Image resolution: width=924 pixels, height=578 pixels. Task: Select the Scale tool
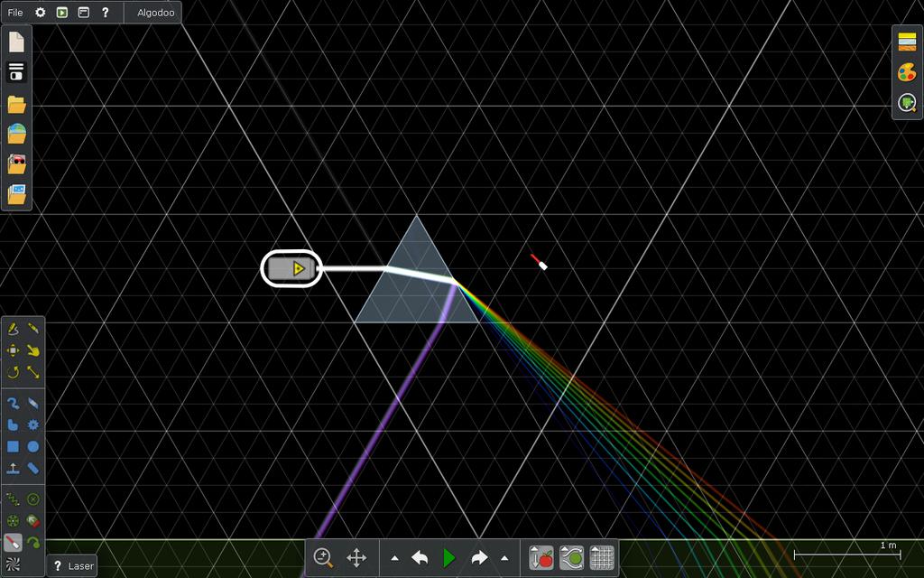33,372
